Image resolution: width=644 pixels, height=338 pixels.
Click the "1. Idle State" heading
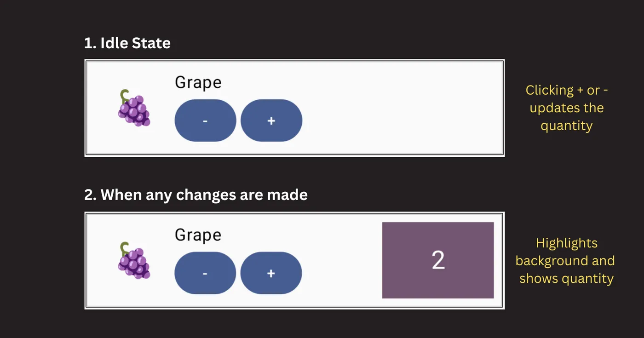pos(127,43)
